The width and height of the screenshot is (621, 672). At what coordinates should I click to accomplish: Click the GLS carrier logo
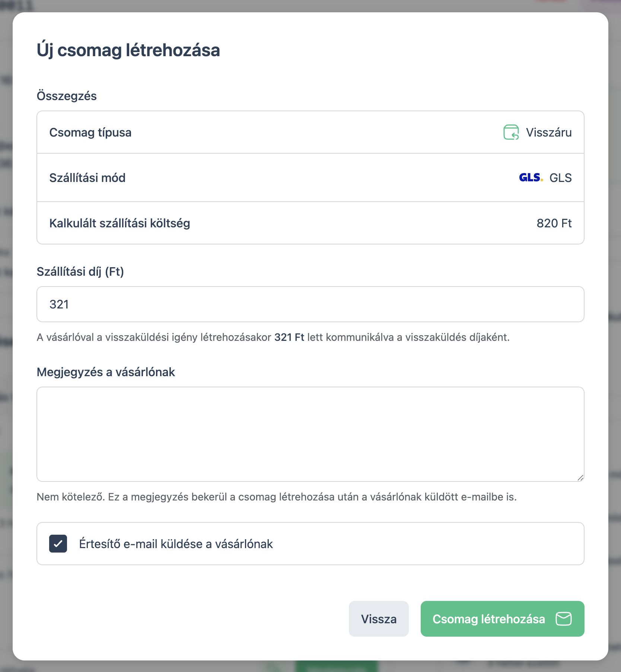click(x=531, y=177)
